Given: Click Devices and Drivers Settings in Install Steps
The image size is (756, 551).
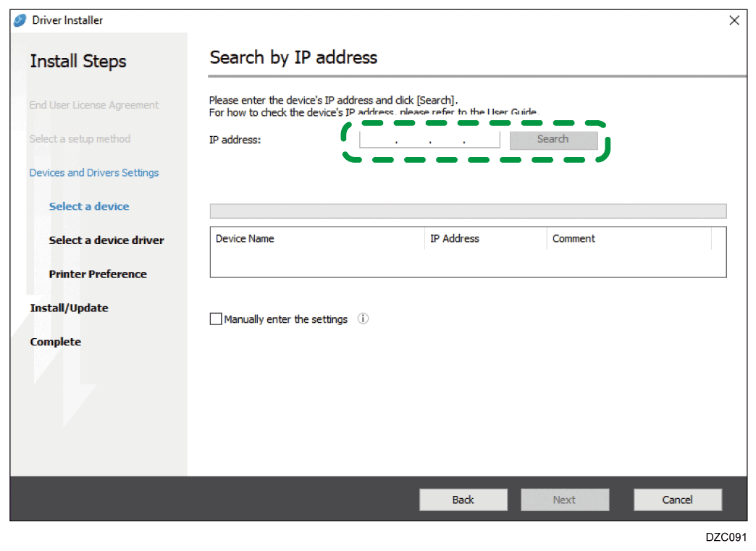Looking at the screenshot, I should pos(94,173).
